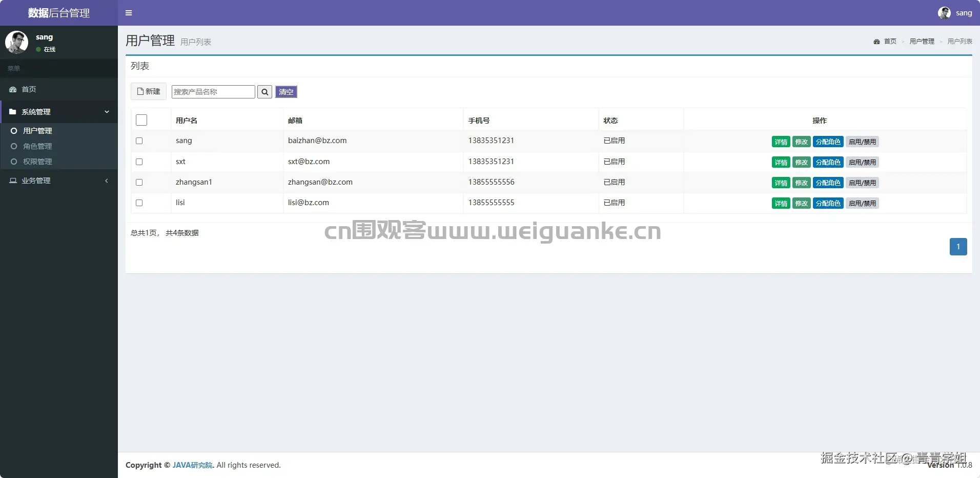Click 分配角色 for user lisi
Viewport: 980px width, 478px height.
828,203
